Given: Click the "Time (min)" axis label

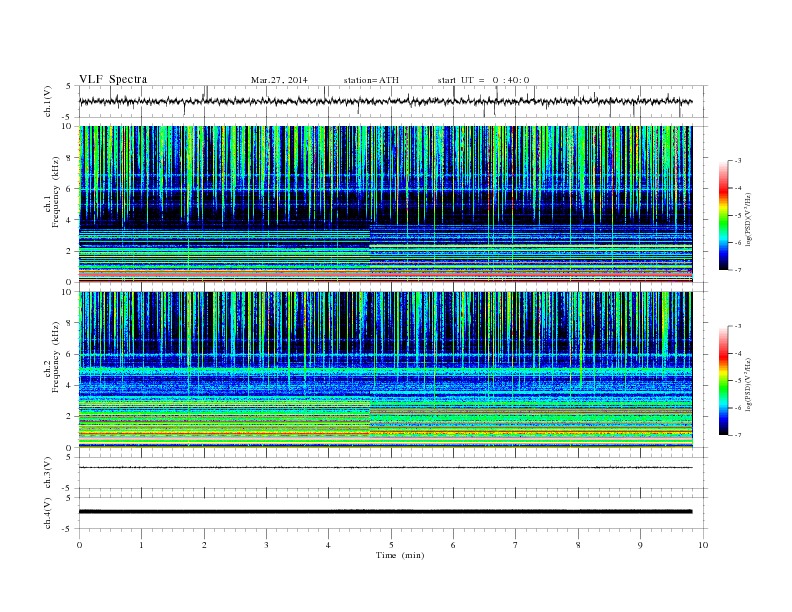Looking at the screenshot, I should click(400, 555).
